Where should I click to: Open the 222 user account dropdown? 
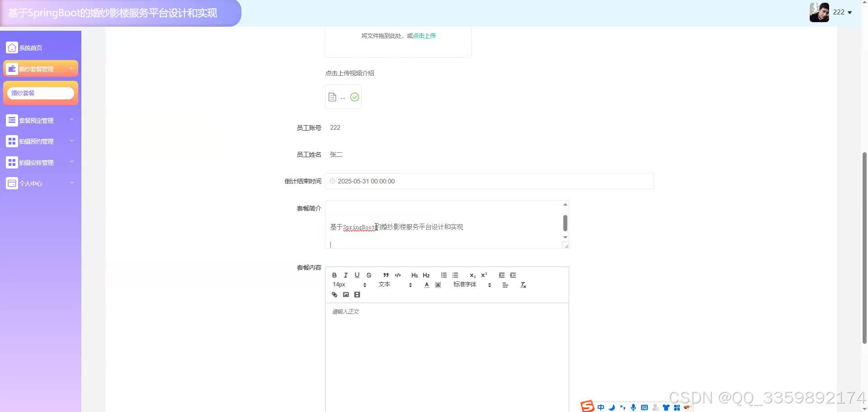coord(840,12)
